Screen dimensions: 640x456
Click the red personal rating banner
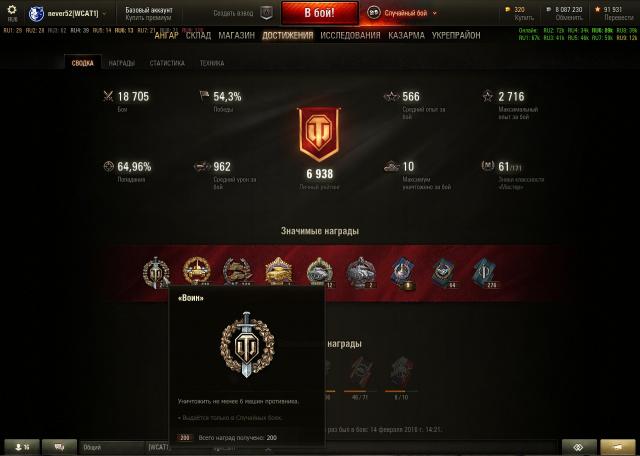pos(319,134)
